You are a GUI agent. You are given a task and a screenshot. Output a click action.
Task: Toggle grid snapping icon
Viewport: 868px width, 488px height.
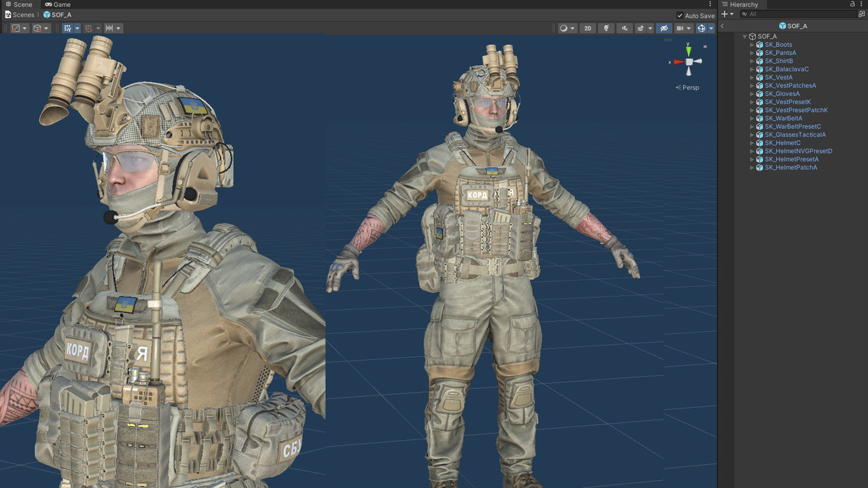click(88, 28)
